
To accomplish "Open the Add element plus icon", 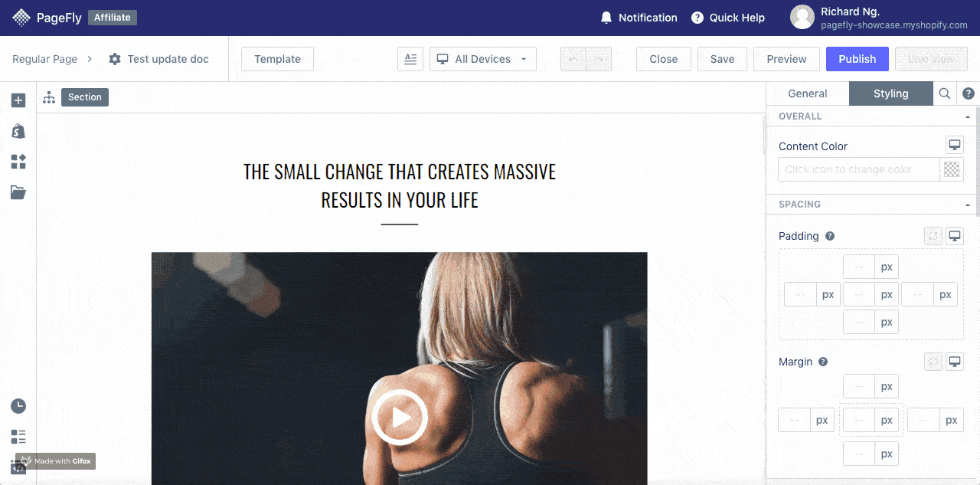I will pyautogui.click(x=18, y=100).
